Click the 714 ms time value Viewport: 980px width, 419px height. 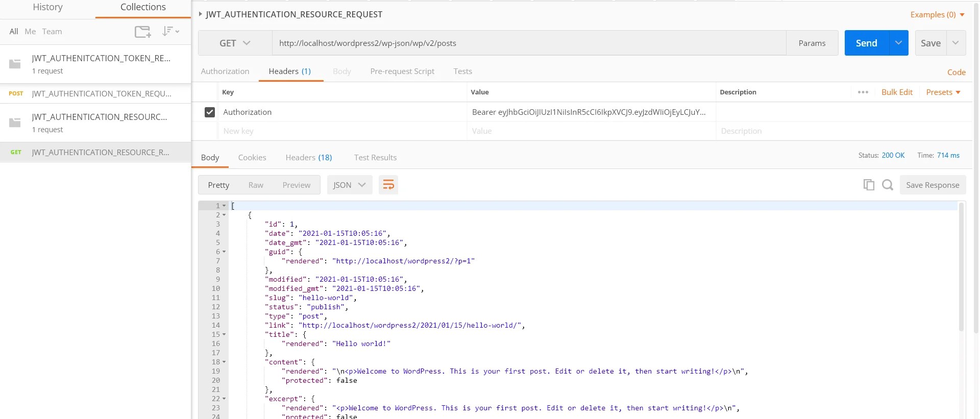point(948,155)
